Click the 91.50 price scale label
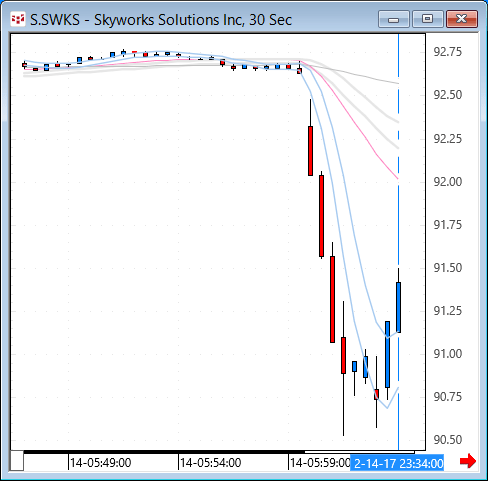Screen dimensions: 488x481 coord(448,268)
